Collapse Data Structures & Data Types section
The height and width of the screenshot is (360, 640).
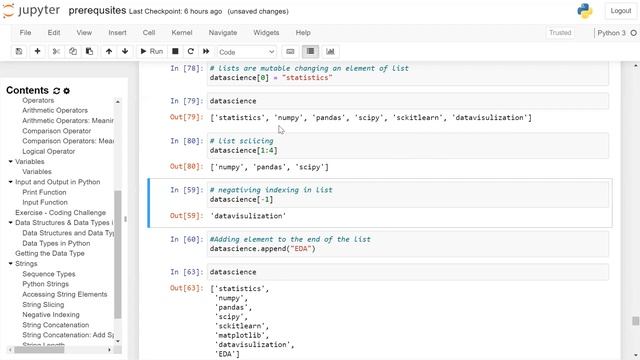click(x=11, y=223)
